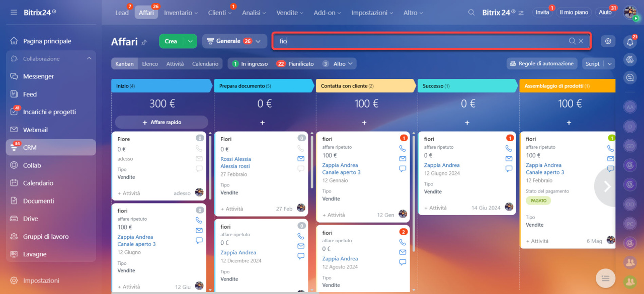Open kanban settings gear icon
This screenshot has height=294, width=644.
pos(608,41)
